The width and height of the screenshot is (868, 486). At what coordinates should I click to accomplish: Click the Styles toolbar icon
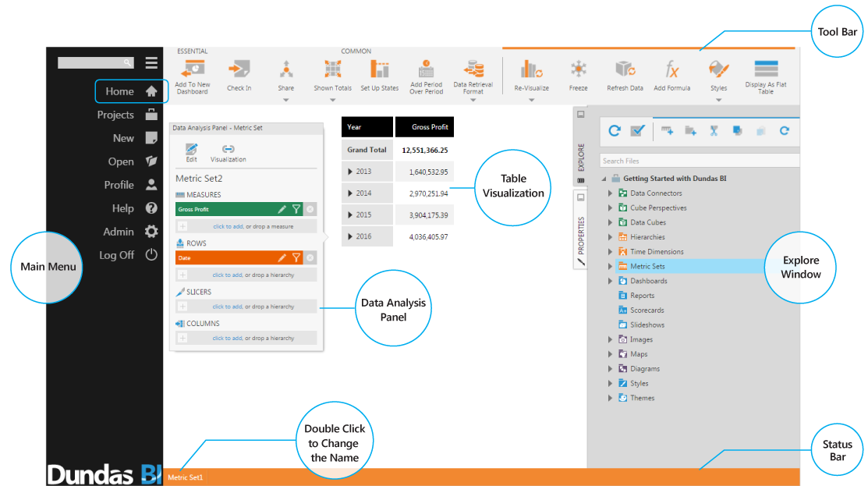718,69
